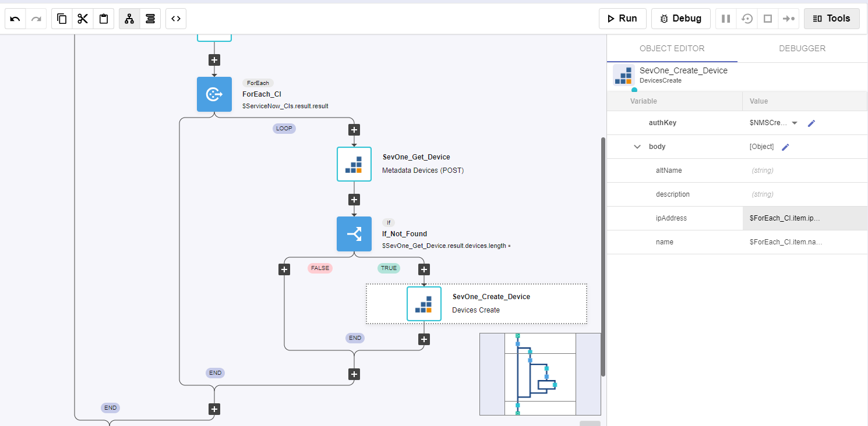Click the ForEach type tag
The height and width of the screenshot is (426, 868).
pos(258,83)
